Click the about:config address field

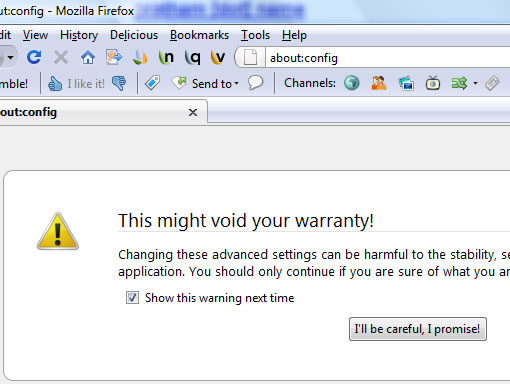(388, 58)
